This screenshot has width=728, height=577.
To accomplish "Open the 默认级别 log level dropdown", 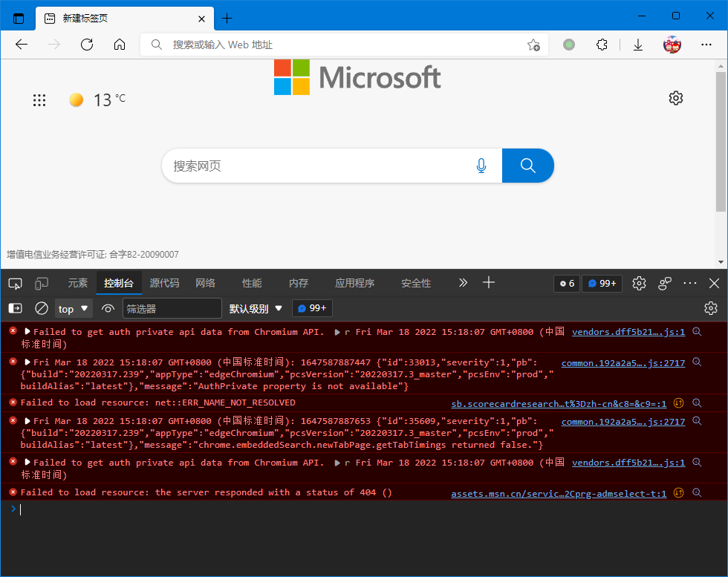I will pos(256,309).
